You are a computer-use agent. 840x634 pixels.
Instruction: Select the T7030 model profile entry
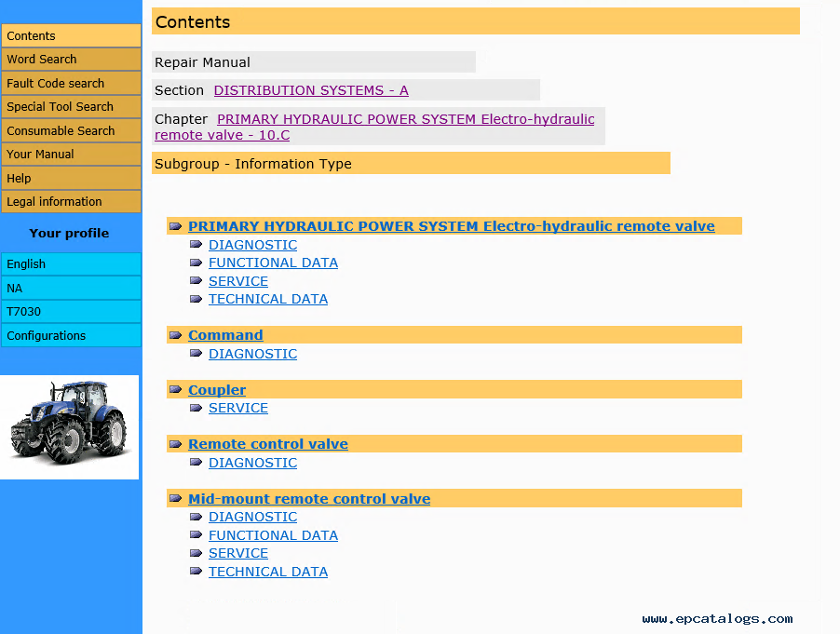pyautogui.click(x=71, y=312)
